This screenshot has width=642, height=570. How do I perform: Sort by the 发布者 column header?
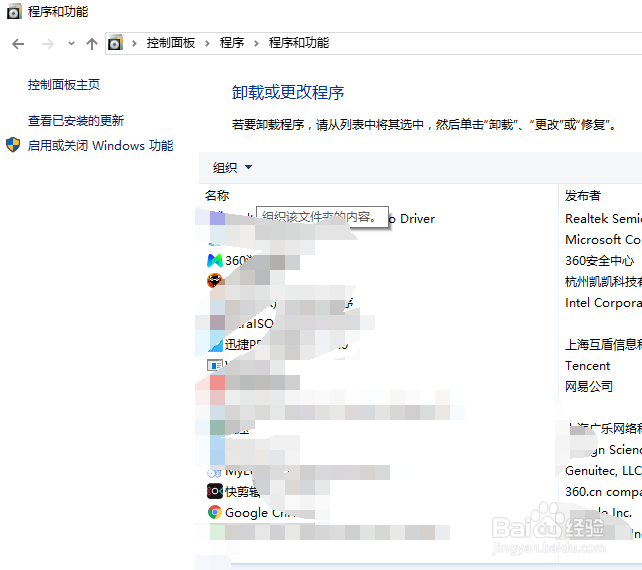[x=583, y=196]
